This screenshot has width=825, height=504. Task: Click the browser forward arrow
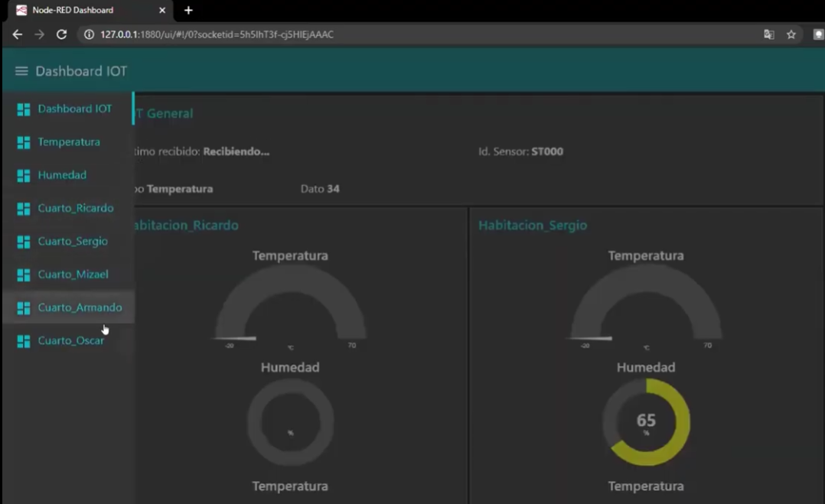click(x=40, y=34)
